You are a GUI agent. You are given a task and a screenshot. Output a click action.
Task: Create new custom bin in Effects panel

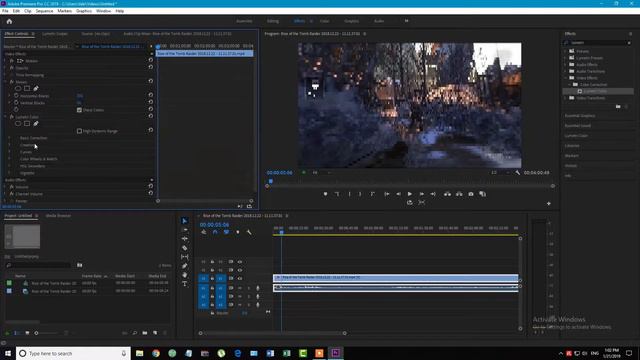point(618,107)
